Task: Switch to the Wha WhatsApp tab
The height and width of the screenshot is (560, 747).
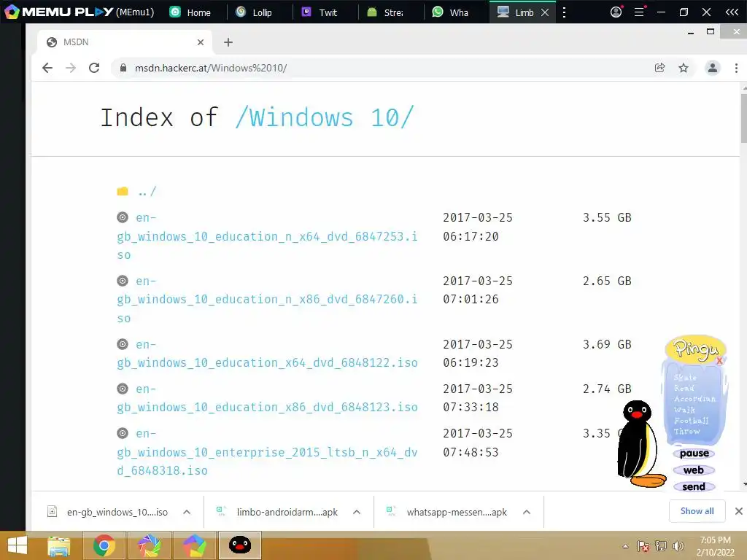Action: click(x=450, y=12)
